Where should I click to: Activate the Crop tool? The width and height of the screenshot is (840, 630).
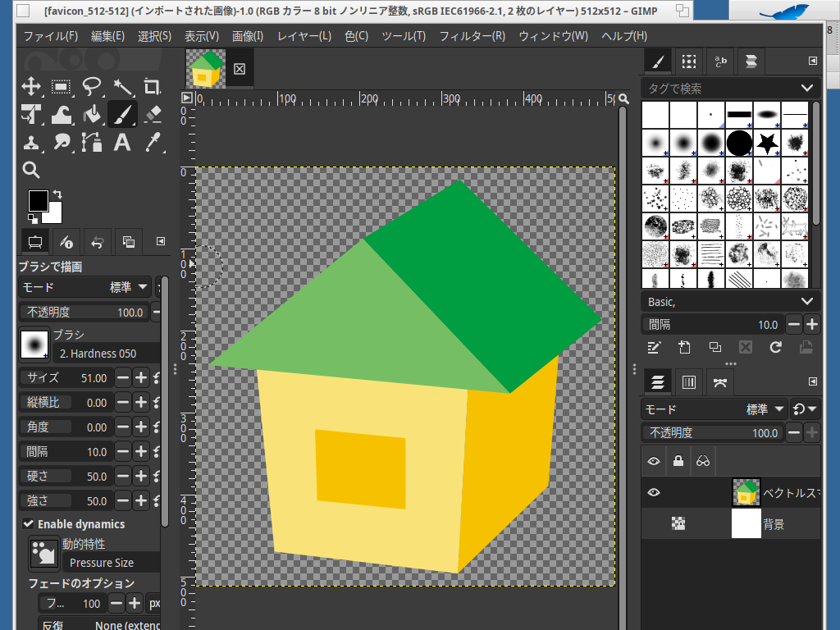153,87
